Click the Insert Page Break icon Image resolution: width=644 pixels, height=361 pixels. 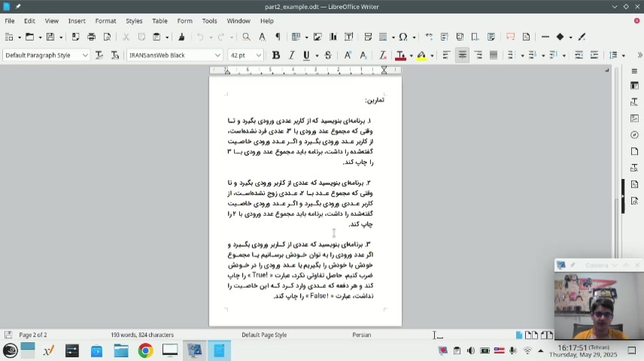pos(368,37)
